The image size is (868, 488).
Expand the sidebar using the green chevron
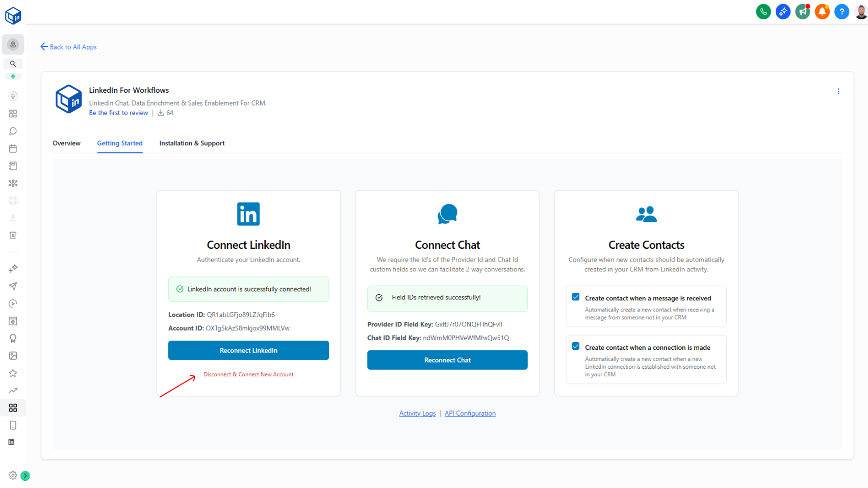[x=26, y=475]
